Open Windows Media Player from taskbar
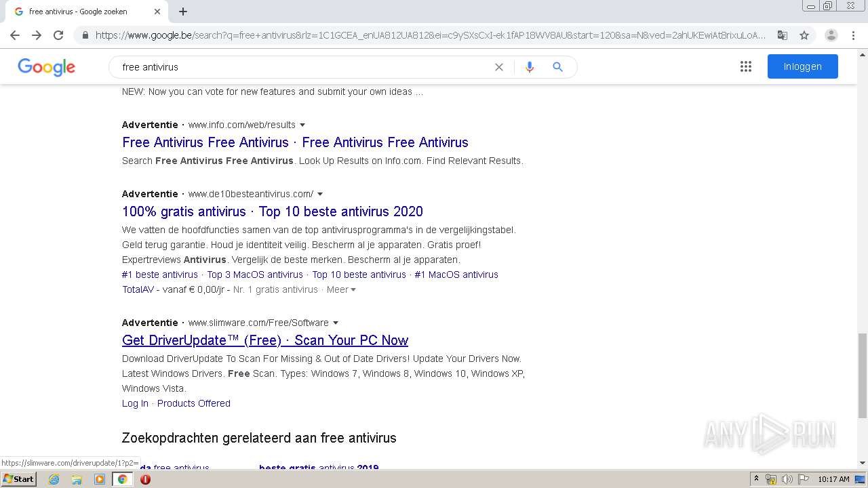Viewport: 868px width, 488px height. [100, 479]
